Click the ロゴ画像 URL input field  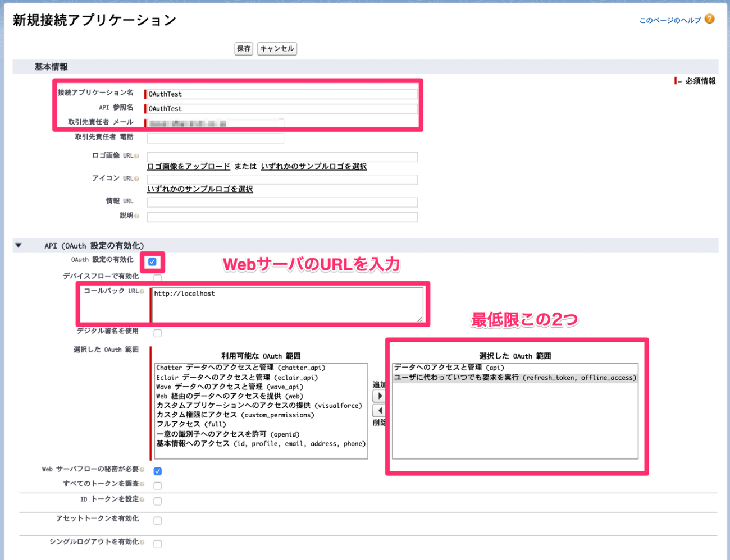coord(282,157)
